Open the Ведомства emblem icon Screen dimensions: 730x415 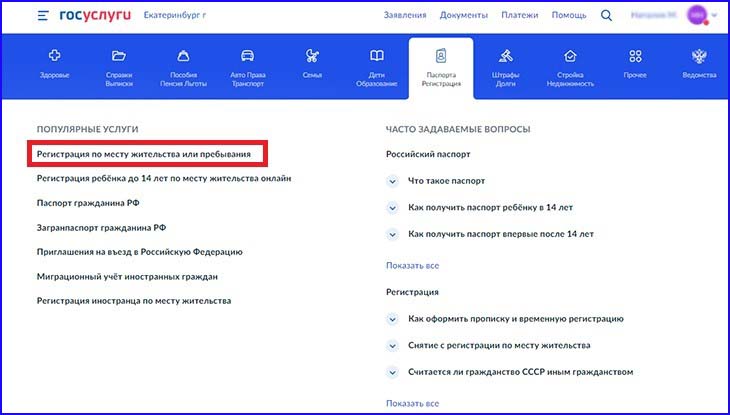tap(699, 56)
